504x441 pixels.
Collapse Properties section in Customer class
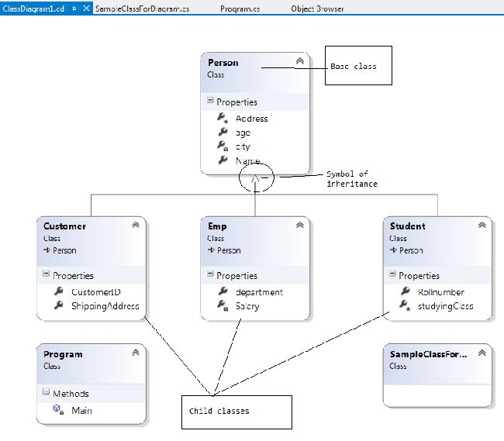click(x=46, y=274)
